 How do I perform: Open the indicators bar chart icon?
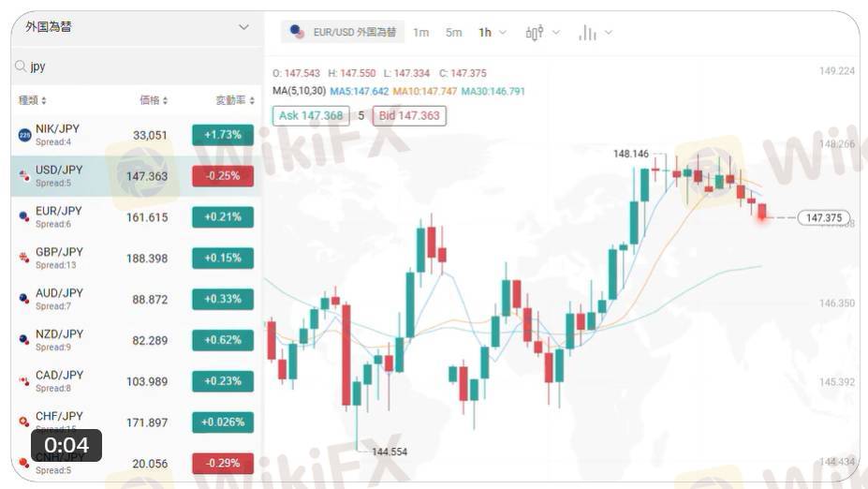[x=587, y=33]
